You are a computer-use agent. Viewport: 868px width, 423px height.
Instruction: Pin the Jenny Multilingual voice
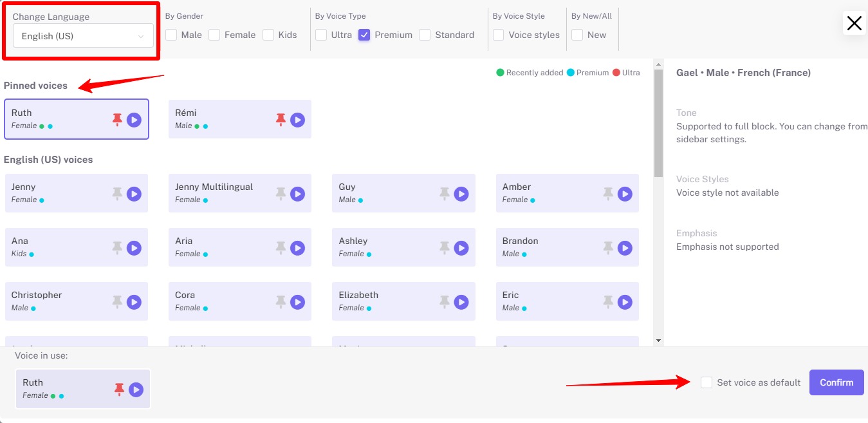click(x=281, y=194)
